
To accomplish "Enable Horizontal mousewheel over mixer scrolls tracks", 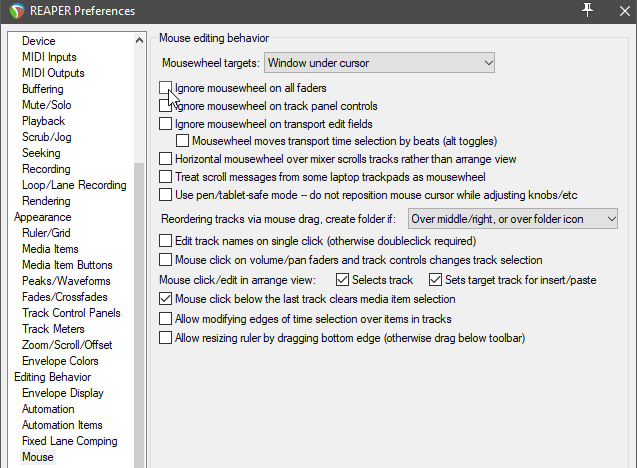I will [x=165, y=159].
